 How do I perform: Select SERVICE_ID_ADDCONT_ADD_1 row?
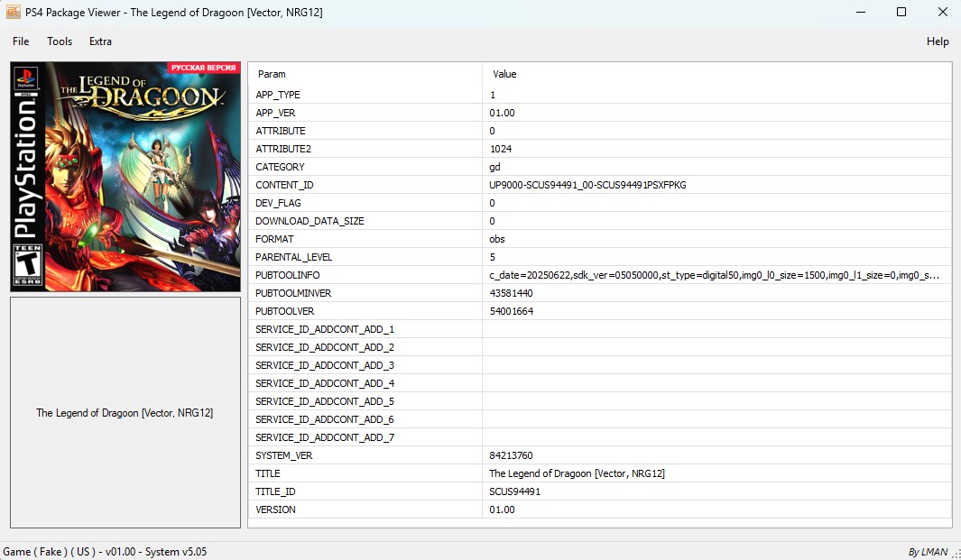coord(599,330)
